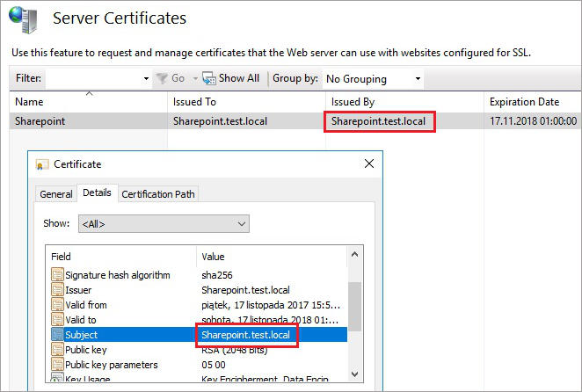582x392 pixels.
Task: Sort by the Issued To column header
Action: [246, 102]
